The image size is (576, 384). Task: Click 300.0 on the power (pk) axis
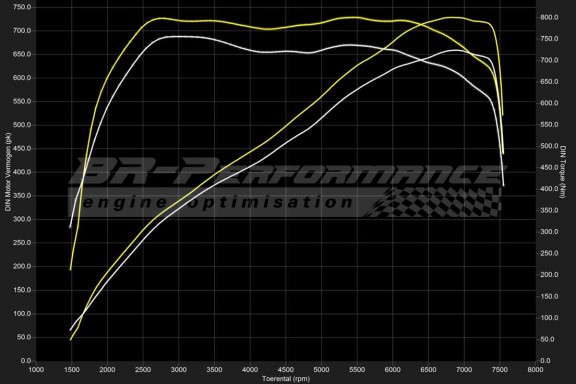22,219
